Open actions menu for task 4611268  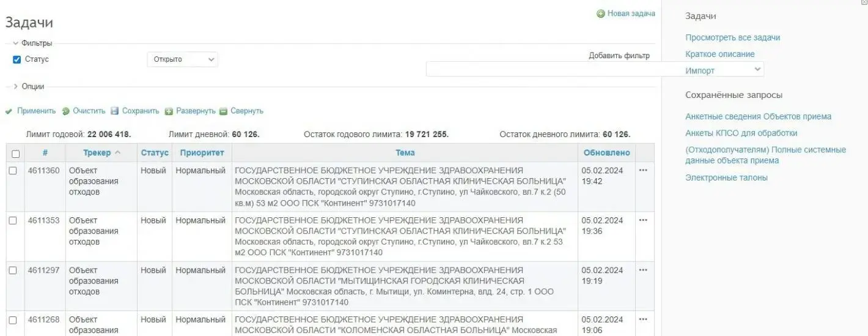pos(643,319)
